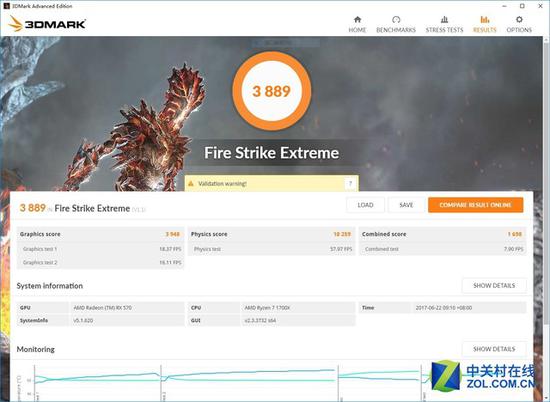Open the Results bar-chart icon

485,20
